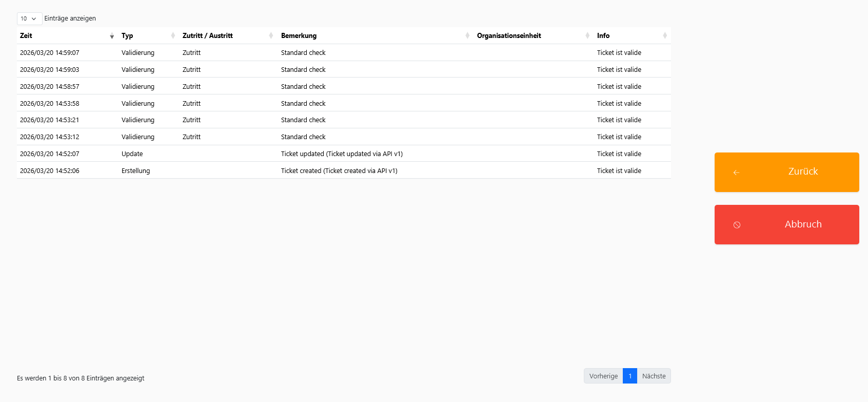
Task: Sort table by the Zeit header
Action: 26,36
